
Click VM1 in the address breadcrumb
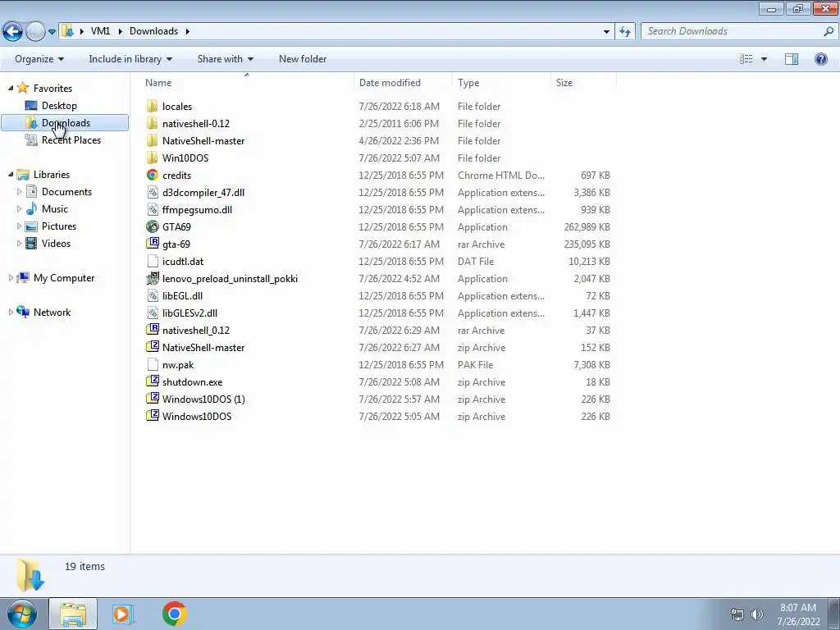(x=100, y=31)
